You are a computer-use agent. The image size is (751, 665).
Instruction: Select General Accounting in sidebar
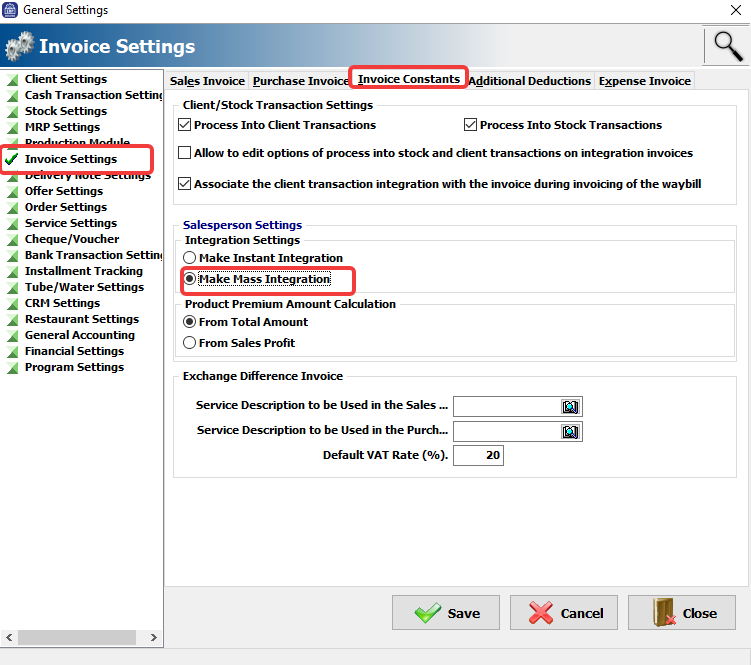tap(80, 335)
